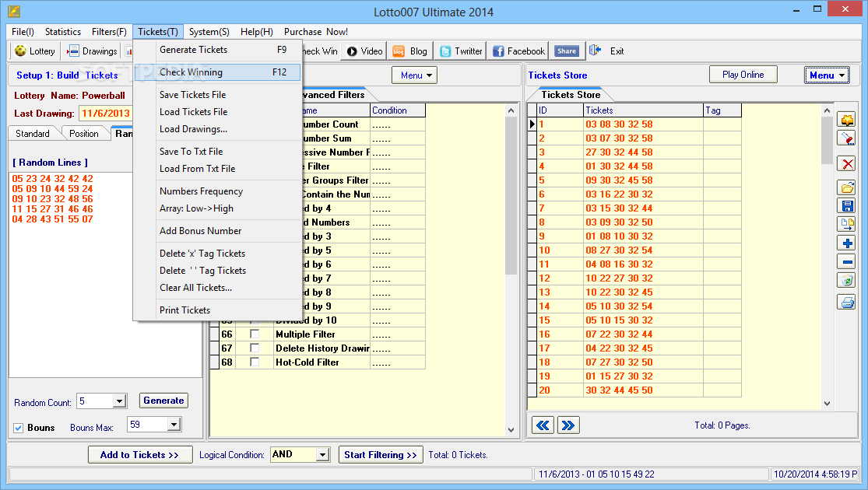The width and height of the screenshot is (868, 490).
Task: Open the Bouns Max dropdown
Action: (x=174, y=425)
